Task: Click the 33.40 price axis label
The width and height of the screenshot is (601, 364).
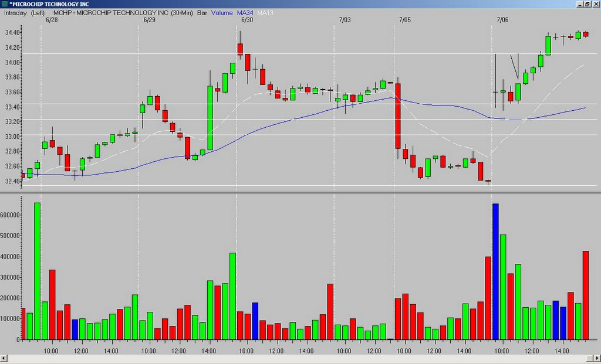Action: (x=12, y=107)
